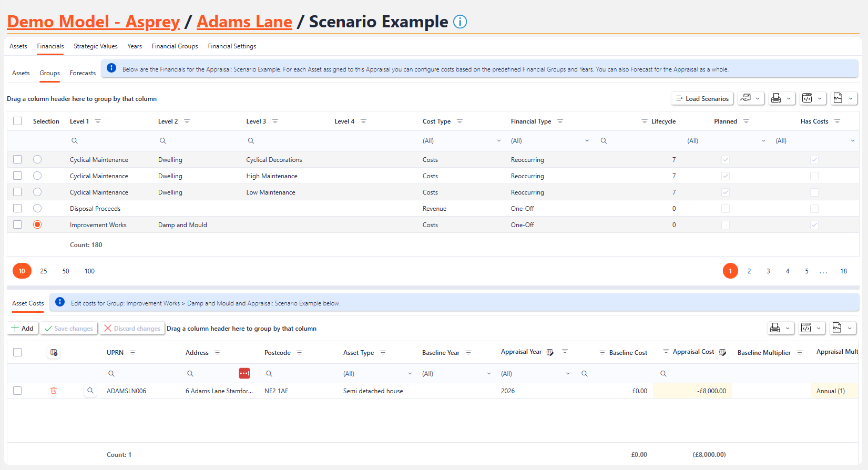
Task: Click the filter icon on Cost Type column
Action: [x=459, y=121]
